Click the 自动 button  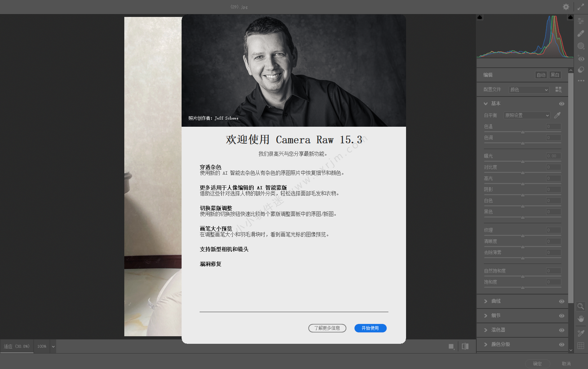(x=541, y=75)
